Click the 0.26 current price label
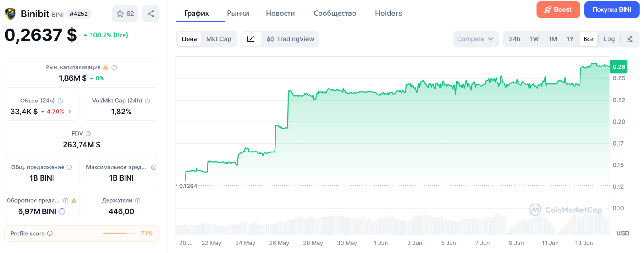Screen dimensions: 644x253 [x=619, y=67]
